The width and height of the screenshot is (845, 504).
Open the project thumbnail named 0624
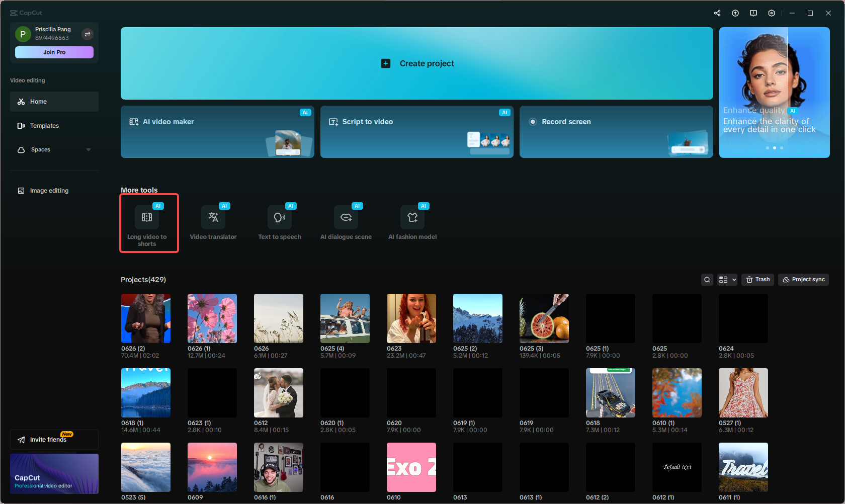coord(743,318)
